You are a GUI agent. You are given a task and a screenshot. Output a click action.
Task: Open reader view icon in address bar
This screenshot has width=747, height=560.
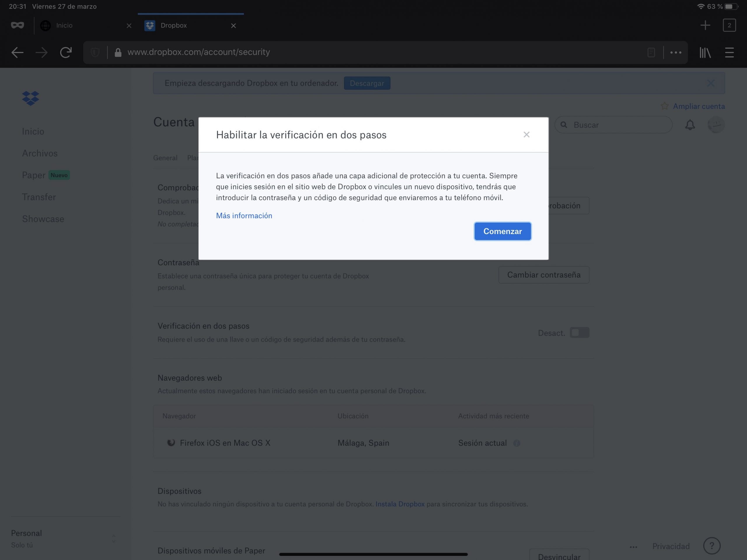pyautogui.click(x=651, y=52)
